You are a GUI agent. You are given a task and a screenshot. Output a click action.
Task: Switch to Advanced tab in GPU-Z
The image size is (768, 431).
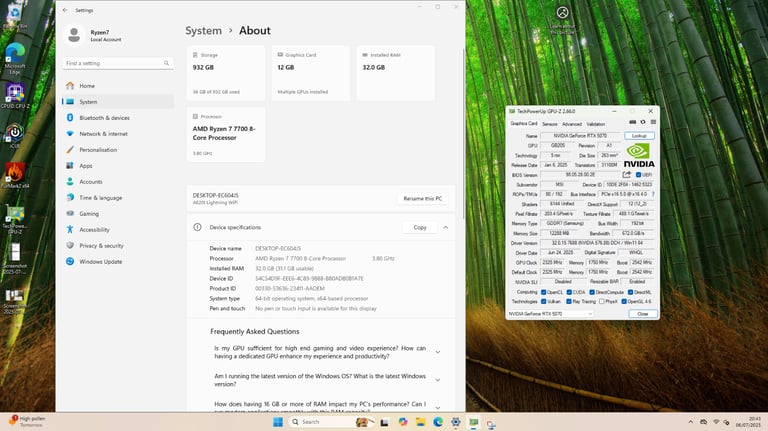pos(572,124)
